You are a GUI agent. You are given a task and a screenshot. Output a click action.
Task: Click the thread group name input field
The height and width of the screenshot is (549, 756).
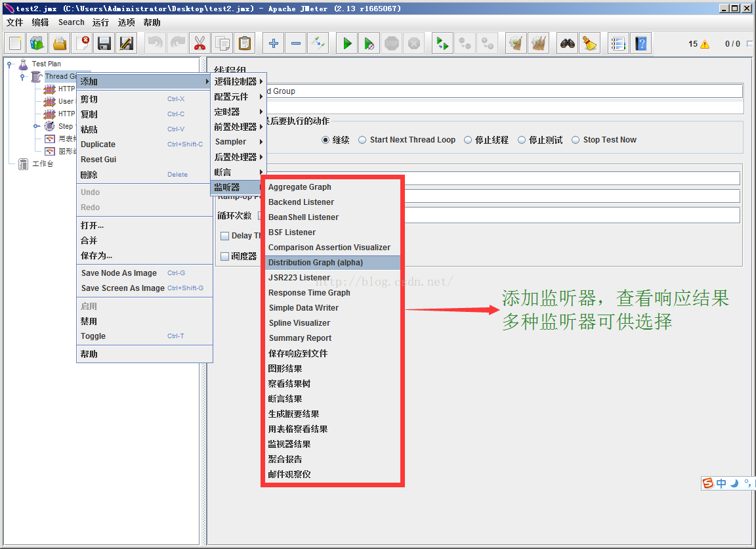coord(504,91)
